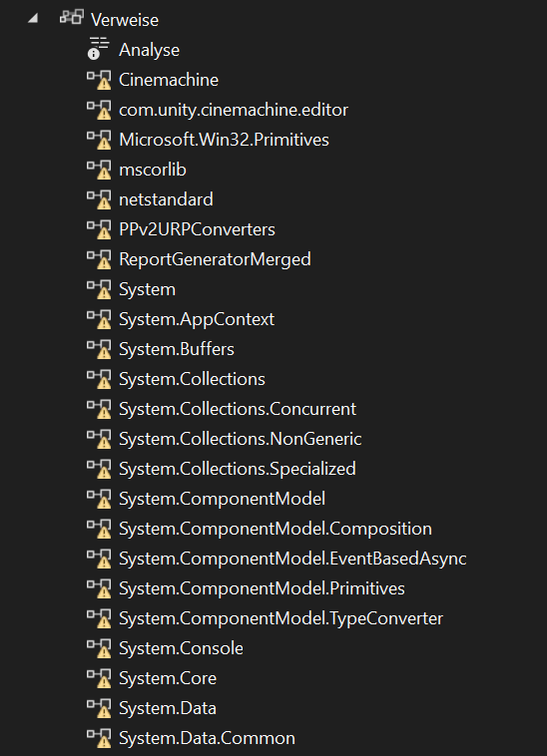Select System.ComponentModel.EventBasedAsync reference
Screen dimensions: 547x756
tap(292, 559)
